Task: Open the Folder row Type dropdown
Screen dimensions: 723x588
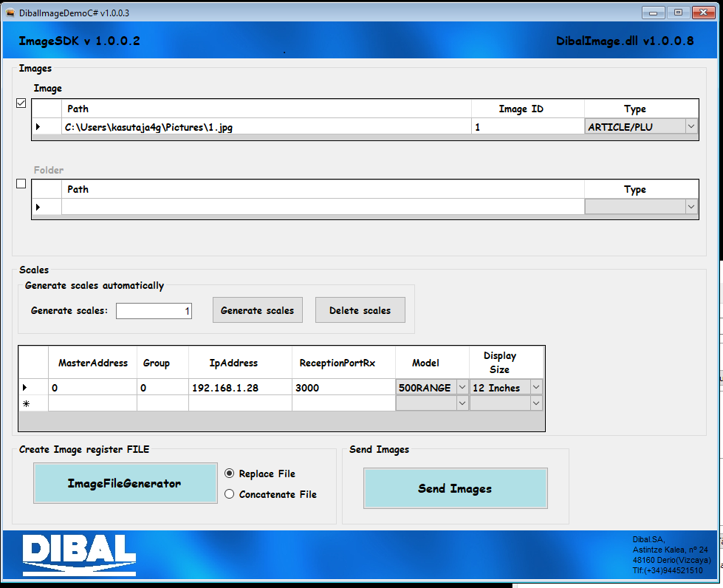Action: 691,207
